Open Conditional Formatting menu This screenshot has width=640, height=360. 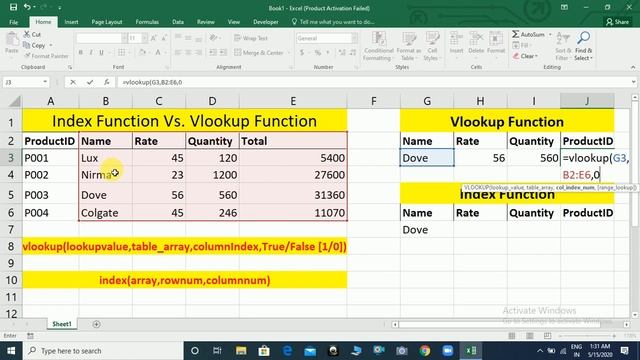[378, 46]
